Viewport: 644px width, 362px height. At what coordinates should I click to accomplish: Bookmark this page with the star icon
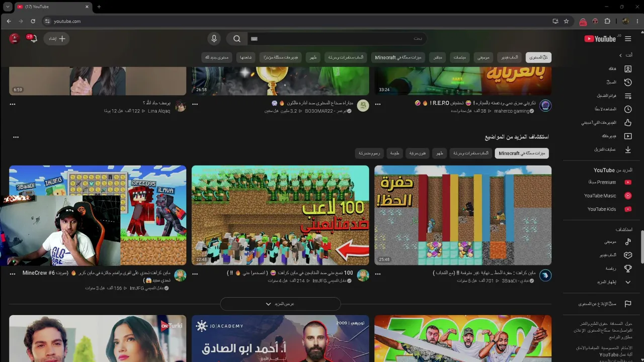point(567,21)
